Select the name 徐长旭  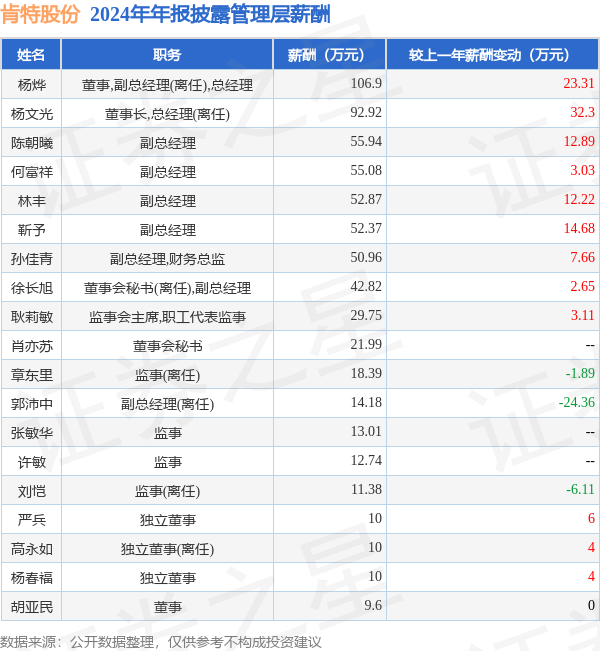pyautogui.click(x=32, y=288)
